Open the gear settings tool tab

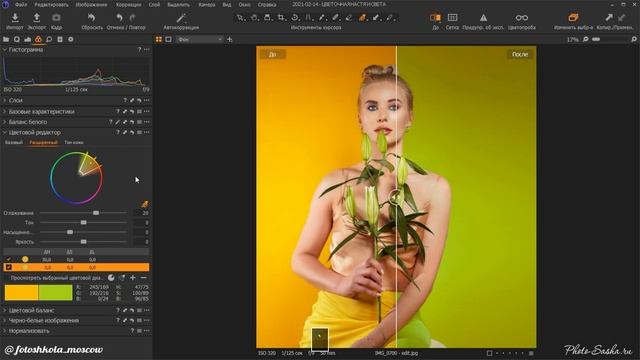click(x=71, y=40)
